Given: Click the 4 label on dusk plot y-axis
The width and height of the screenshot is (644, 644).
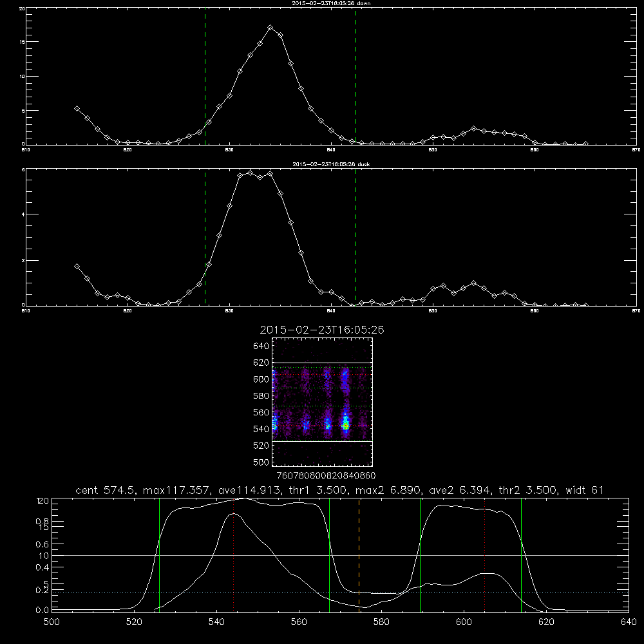Looking at the screenshot, I should click(23, 214).
